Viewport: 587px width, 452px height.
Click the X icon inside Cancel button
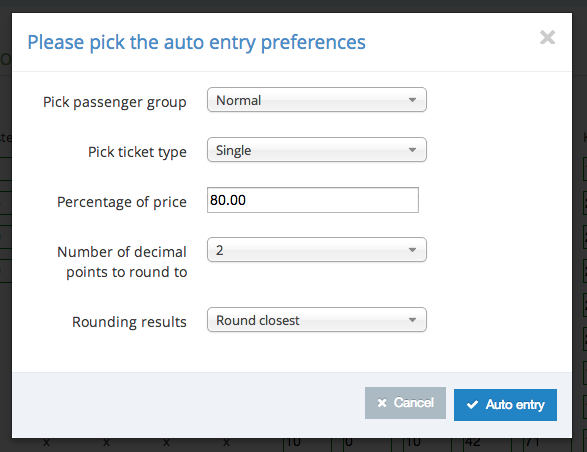[x=382, y=403]
